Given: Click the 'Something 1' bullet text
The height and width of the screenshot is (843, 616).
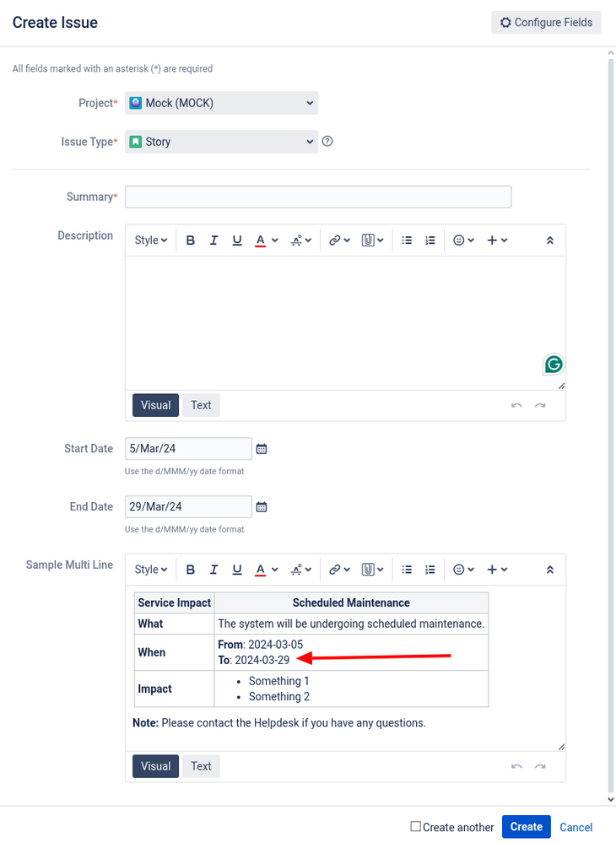Looking at the screenshot, I should (x=279, y=681).
